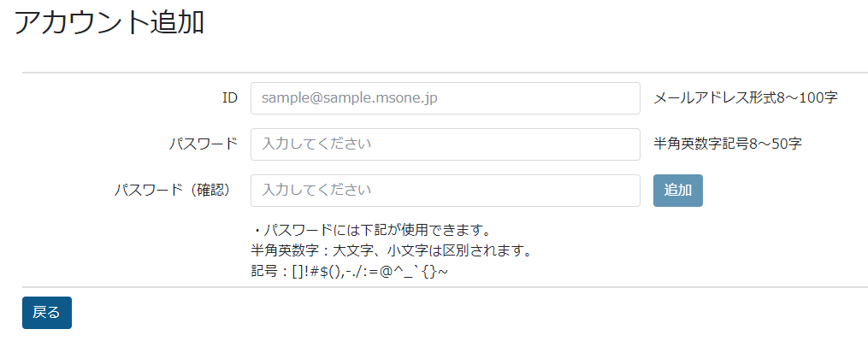Click the アカウント追加 page heading

tap(109, 24)
